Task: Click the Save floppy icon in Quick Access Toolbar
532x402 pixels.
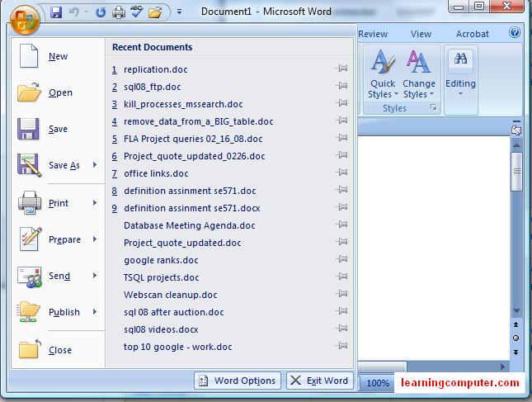Action: click(56, 12)
